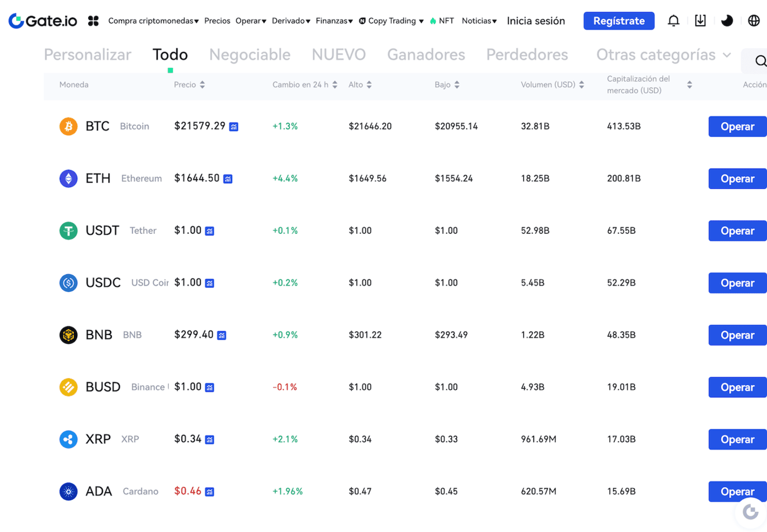Open the NFT menu item

(442, 21)
